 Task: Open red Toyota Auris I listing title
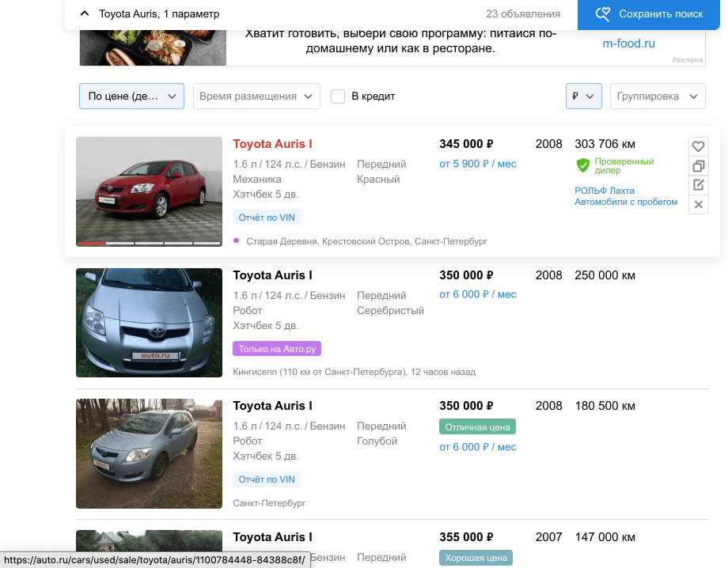pyautogui.click(x=272, y=144)
